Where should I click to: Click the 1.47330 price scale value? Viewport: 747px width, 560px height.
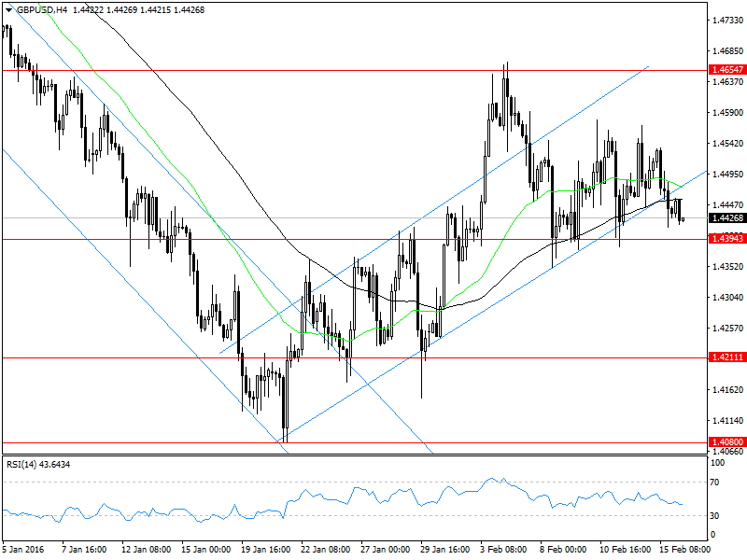pos(728,21)
